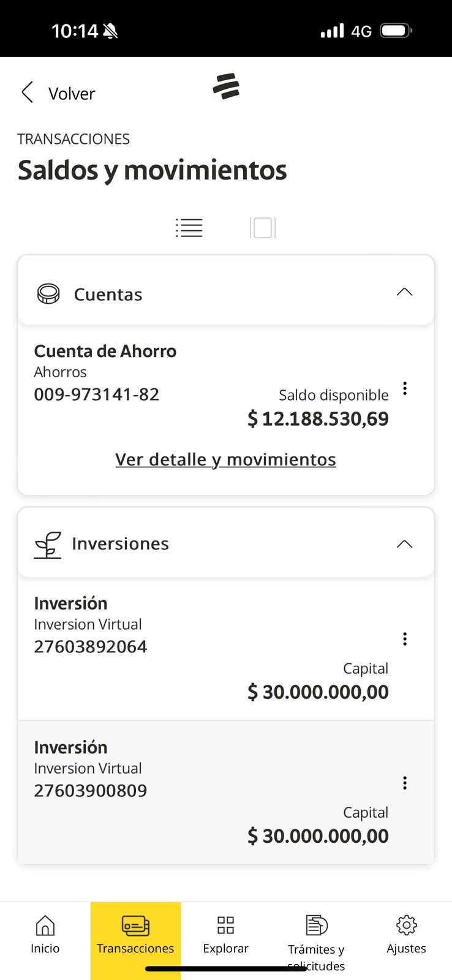
Task: Open options for investment 27603892064
Action: click(x=405, y=639)
